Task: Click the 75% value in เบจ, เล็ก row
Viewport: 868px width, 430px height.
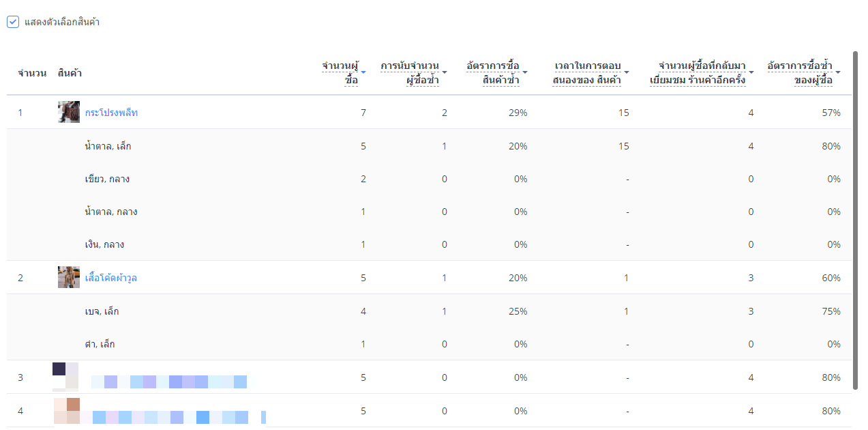Action: (832, 311)
